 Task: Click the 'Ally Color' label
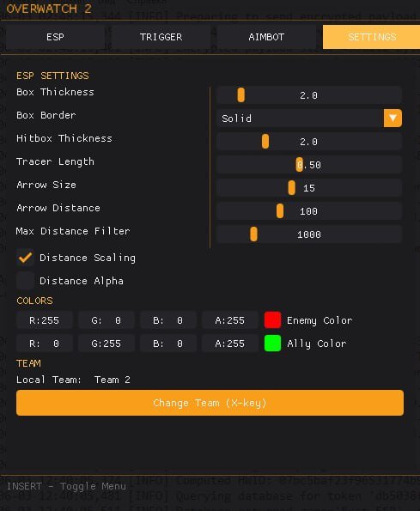click(317, 344)
